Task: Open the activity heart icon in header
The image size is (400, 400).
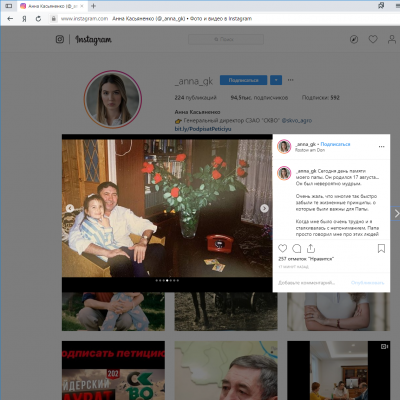Action: (x=373, y=39)
